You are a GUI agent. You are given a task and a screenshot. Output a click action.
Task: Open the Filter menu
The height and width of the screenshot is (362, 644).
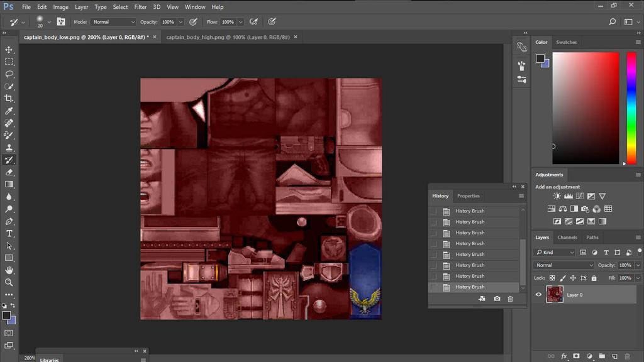tap(140, 7)
